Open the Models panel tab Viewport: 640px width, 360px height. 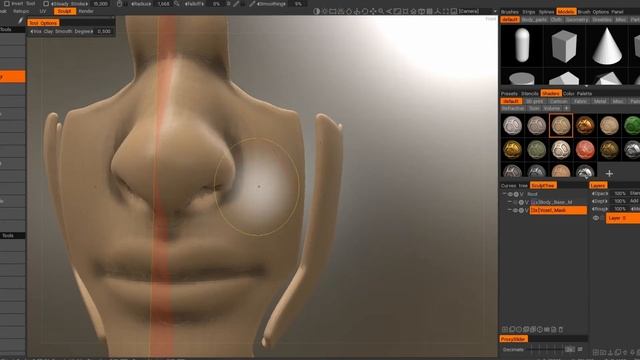point(566,12)
